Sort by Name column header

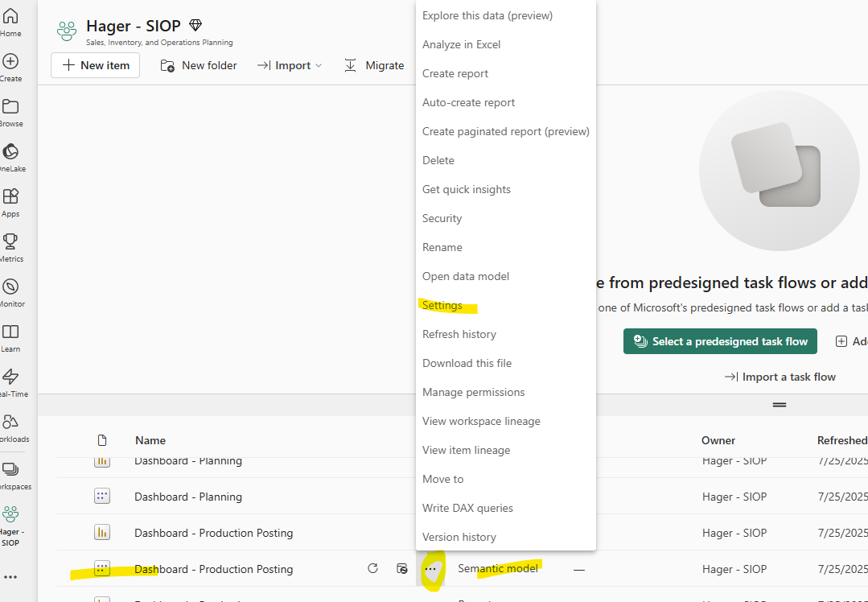pos(150,440)
